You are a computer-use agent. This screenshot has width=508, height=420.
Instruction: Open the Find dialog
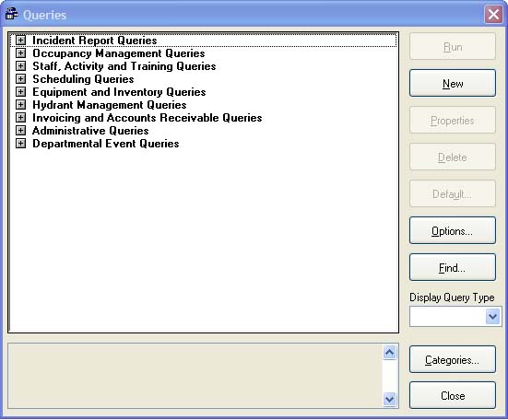click(453, 268)
